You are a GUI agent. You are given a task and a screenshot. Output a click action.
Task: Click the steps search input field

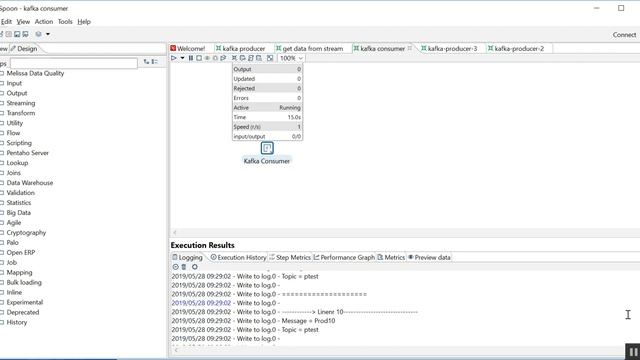click(74, 63)
